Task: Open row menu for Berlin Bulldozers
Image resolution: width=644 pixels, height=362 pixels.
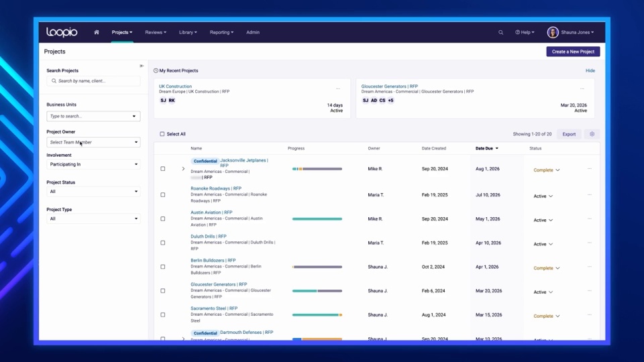Action: click(x=590, y=267)
